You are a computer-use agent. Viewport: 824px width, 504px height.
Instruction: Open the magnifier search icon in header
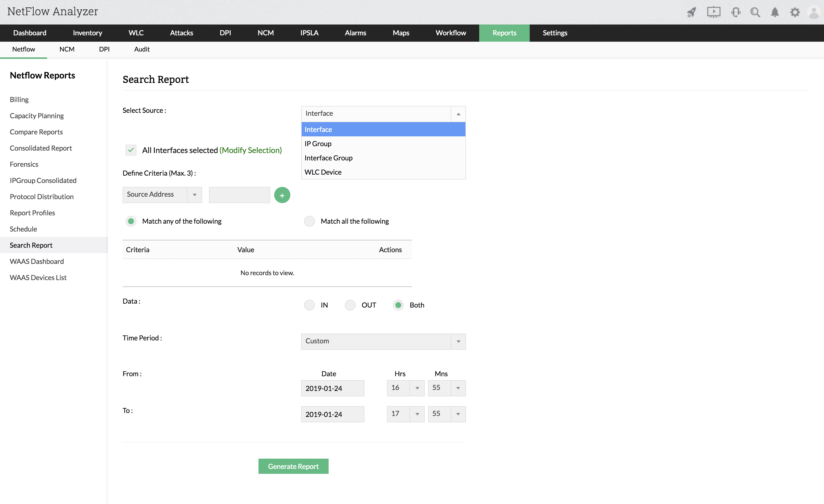tap(755, 12)
